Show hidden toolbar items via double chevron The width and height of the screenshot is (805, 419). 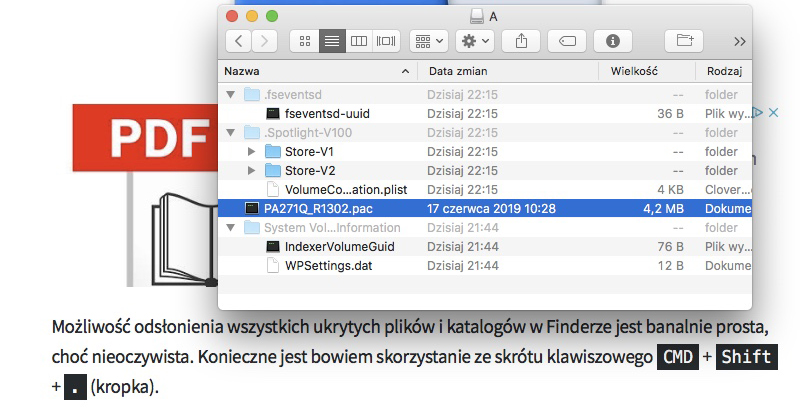pyautogui.click(x=739, y=41)
